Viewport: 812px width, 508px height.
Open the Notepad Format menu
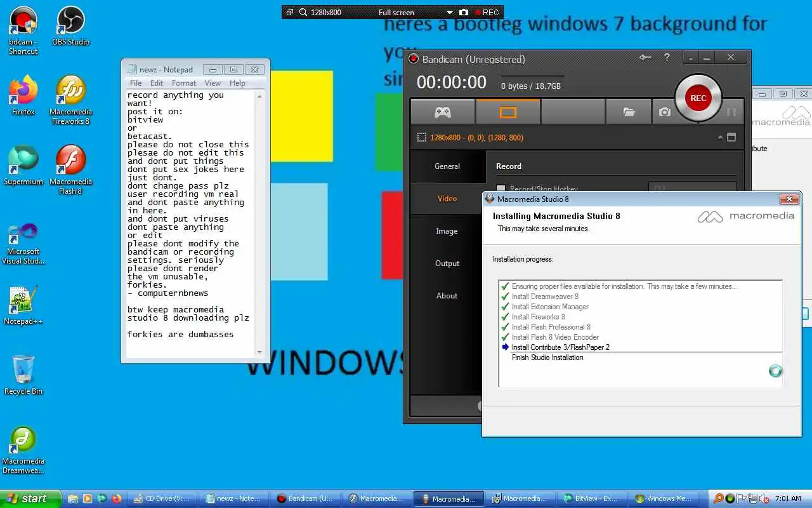click(184, 83)
